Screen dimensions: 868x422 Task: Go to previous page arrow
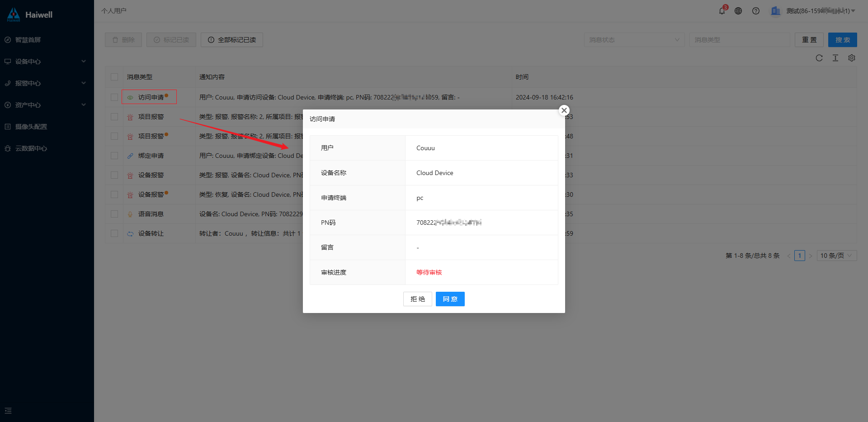(x=789, y=256)
